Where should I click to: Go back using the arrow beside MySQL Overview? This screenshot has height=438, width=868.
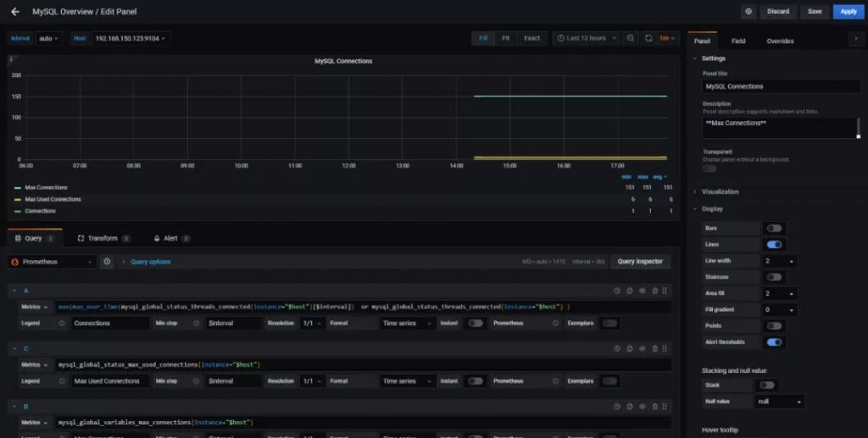tap(15, 12)
